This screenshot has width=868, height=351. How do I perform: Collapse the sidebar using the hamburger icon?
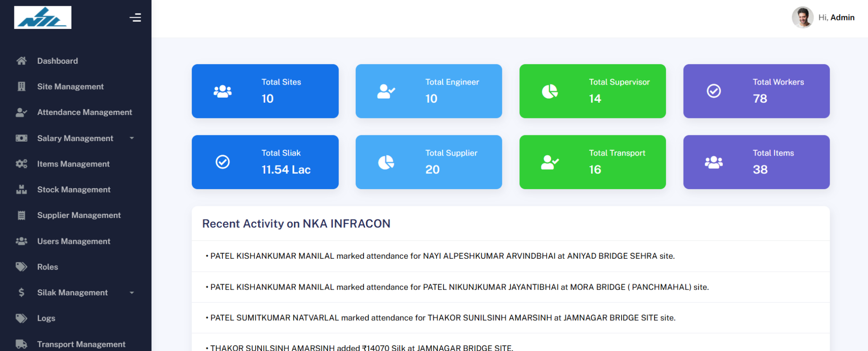(135, 18)
